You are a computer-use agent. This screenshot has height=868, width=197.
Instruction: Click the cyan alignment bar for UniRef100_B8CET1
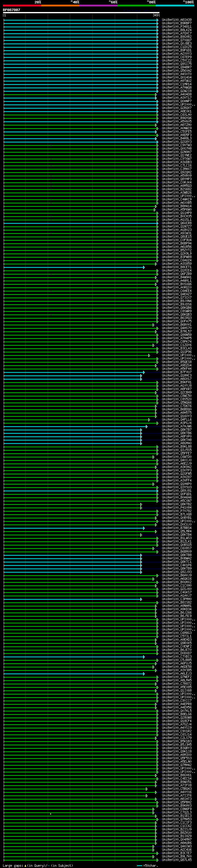tap(74, 267)
